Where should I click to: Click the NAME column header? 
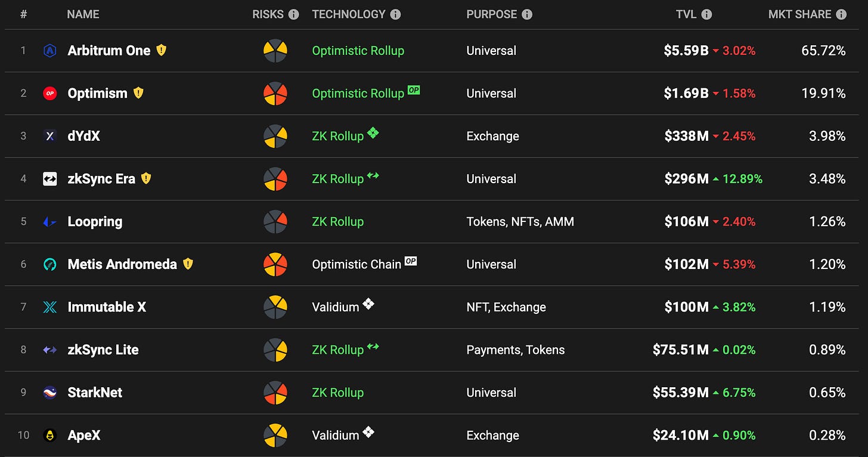click(x=83, y=14)
